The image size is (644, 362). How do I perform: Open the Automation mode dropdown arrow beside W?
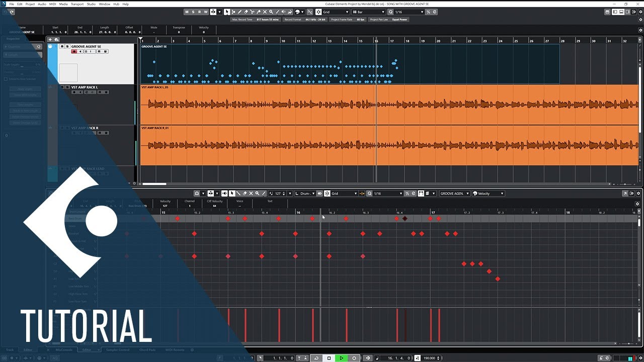pos(219,12)
